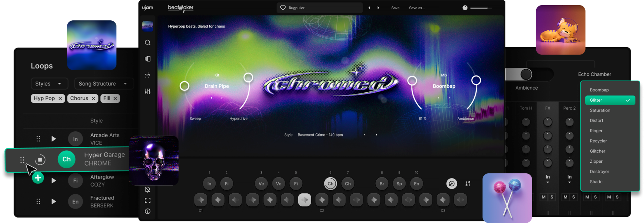Favorite the Rugpuller preset with the heart icon
This screenshot has width=644, height=223.
pos(283,8)
